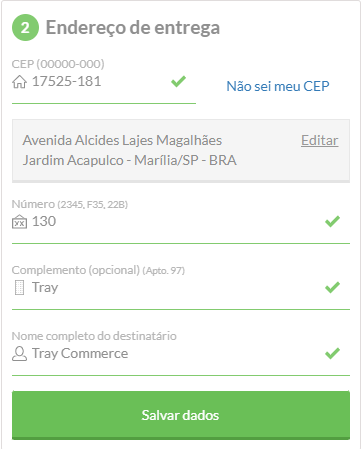Focus the recipient name field with Tray Commerce

tap(181, 354)
